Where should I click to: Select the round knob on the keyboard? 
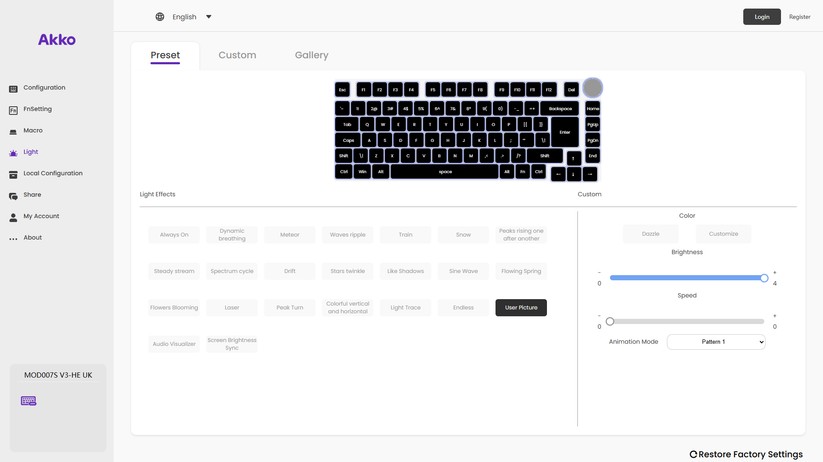coord(593,88)
